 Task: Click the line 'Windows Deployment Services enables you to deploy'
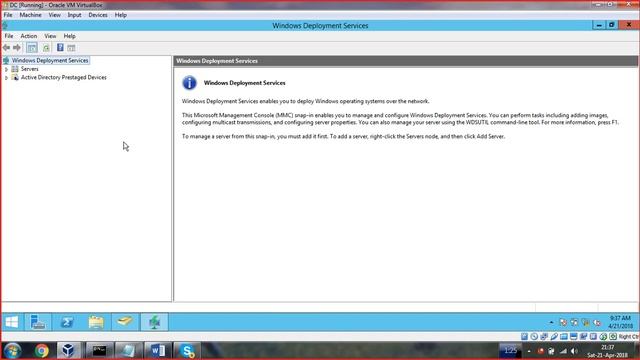pyautogui.click(x=305, y=101)
